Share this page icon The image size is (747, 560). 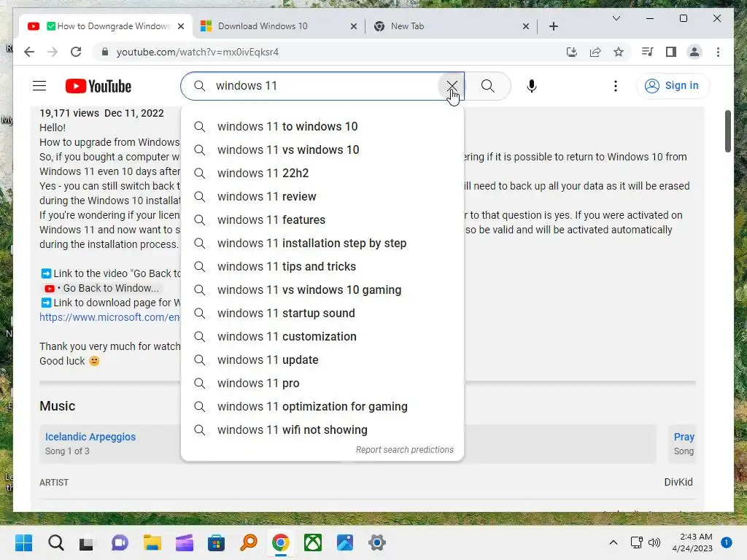pyautogui.click(x=595, y=52)
